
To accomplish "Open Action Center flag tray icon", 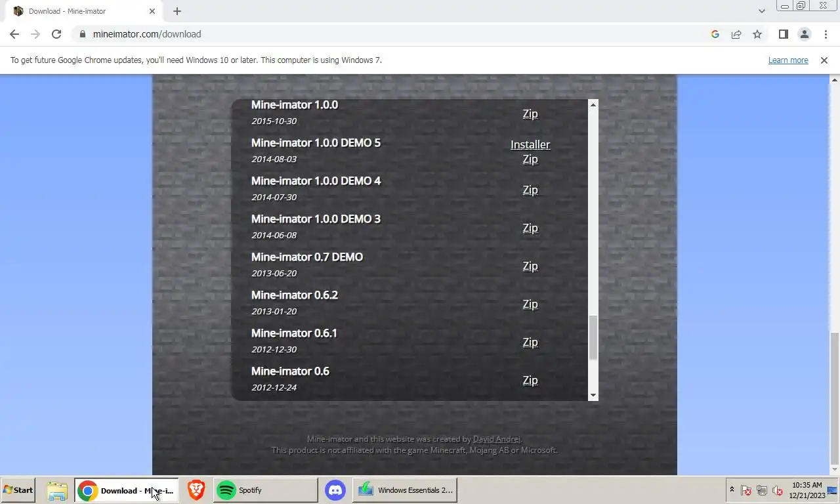I will [746, 490].
